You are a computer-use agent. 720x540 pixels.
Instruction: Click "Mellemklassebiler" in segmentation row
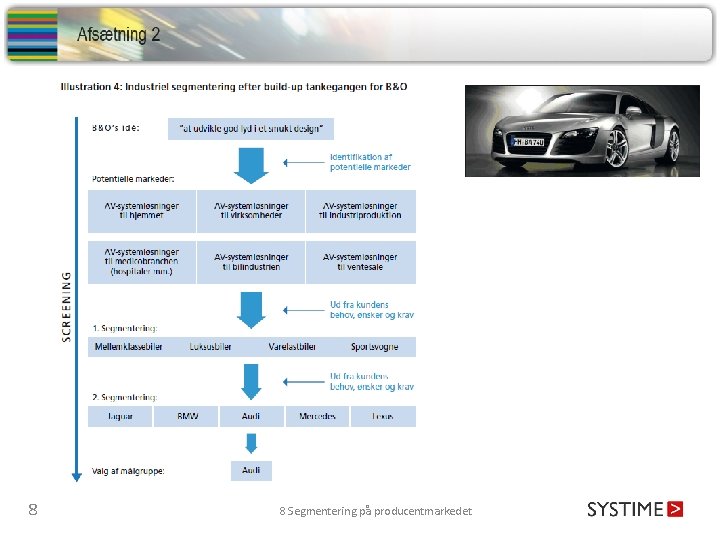(129, 347)
